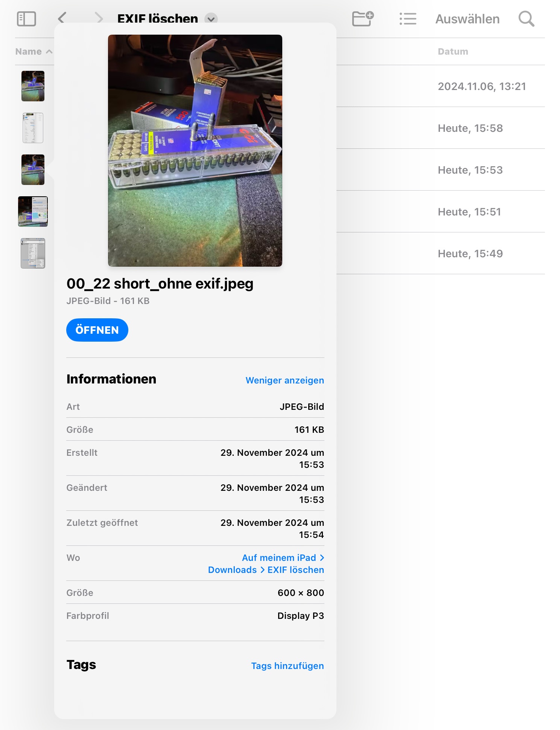Tap the Zuletzt geöffnet row label

pos(102,523)
